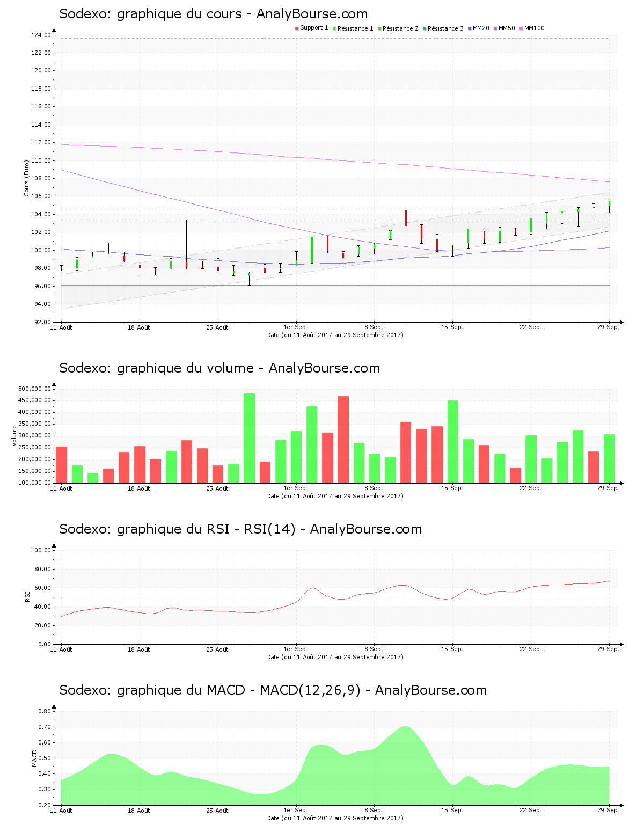Screen dimensions: 644x832
Task: Click '18 Août' under the volume chart
Action: [139, 488]
